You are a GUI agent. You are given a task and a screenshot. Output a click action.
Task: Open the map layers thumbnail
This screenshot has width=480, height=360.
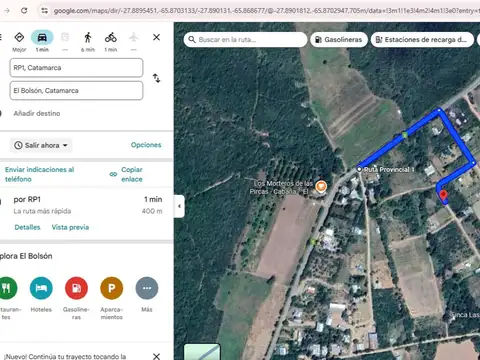202,352
